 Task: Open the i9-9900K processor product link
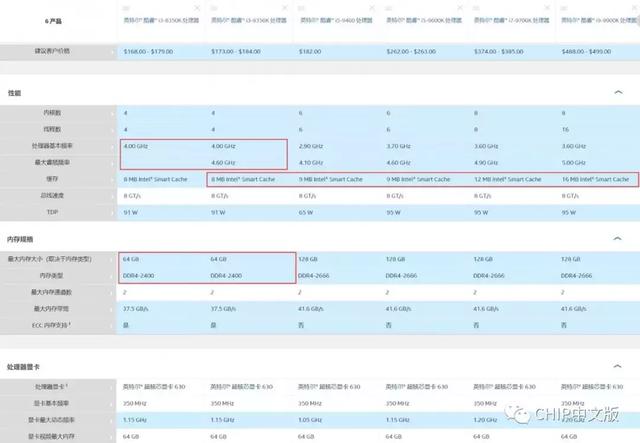(x=600, y=20)
